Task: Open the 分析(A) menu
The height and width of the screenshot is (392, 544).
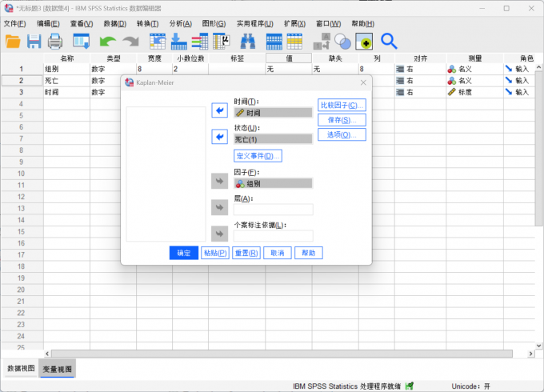Action: pos(180,23)
